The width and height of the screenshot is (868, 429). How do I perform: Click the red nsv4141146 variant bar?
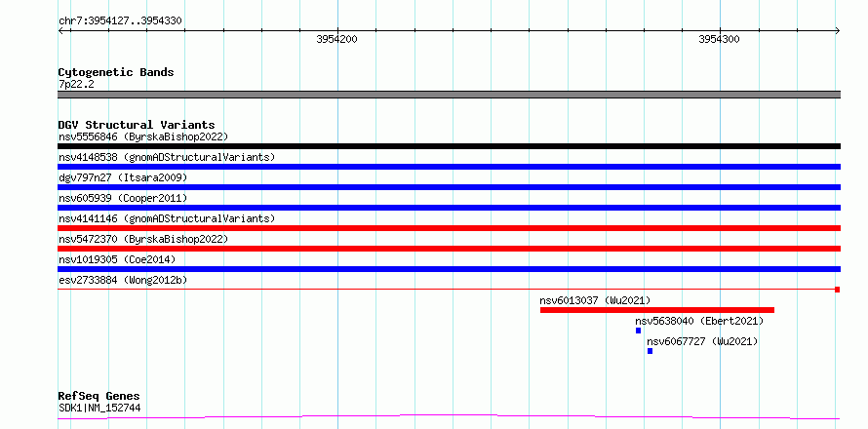point(449,228)
